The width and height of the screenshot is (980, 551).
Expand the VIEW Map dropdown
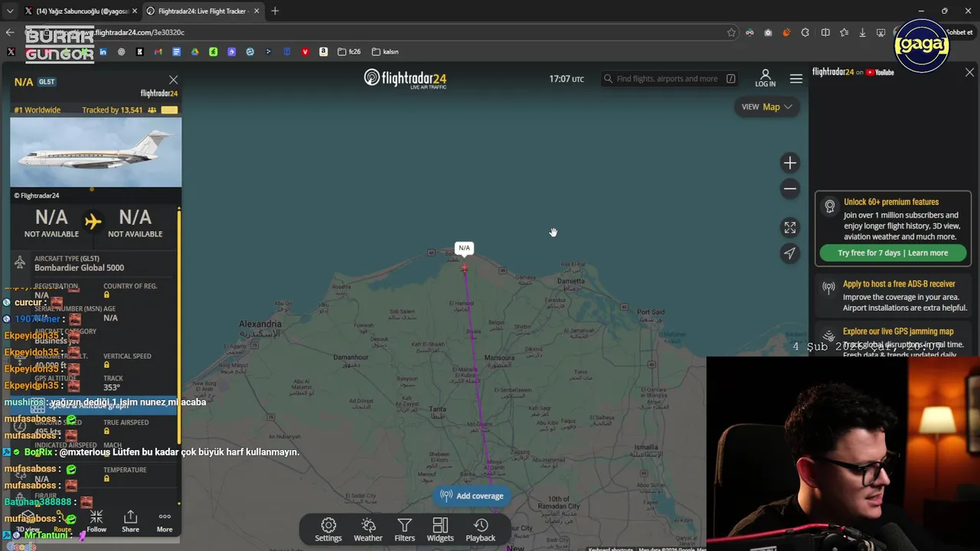766,107
